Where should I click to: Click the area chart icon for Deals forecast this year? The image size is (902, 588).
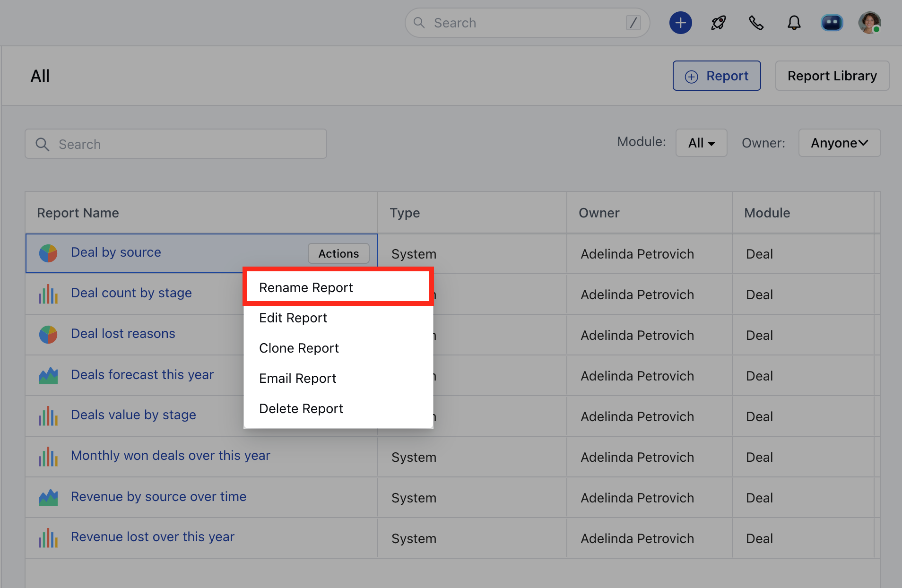point(48,376)
